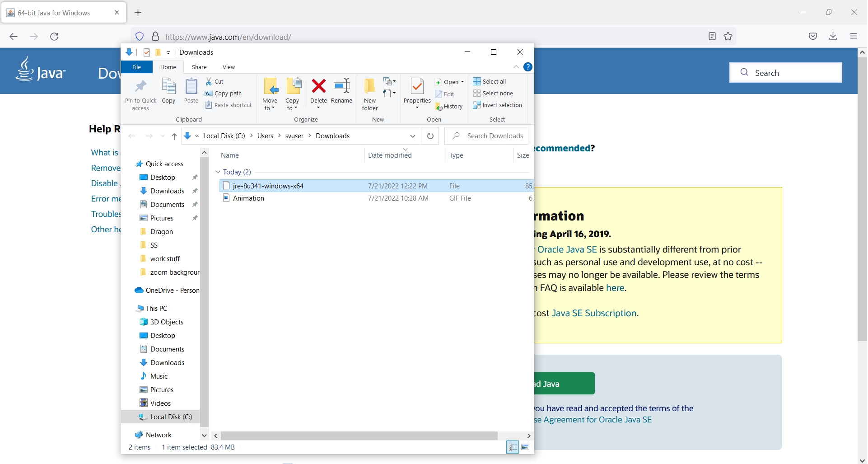Screen dimensions: 868x464
Task: Sort by Name column
Action: coord(229,155)
